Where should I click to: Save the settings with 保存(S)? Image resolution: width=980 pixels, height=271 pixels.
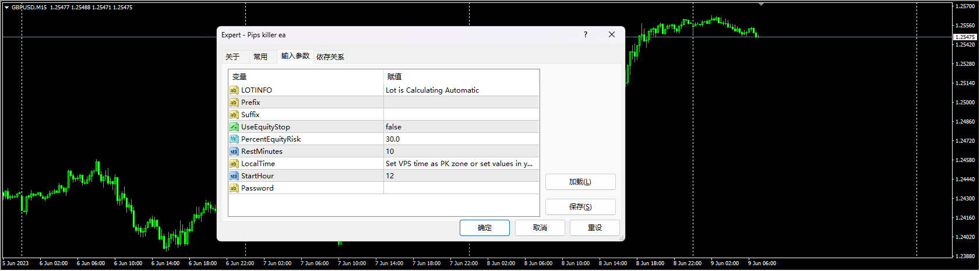580,207
